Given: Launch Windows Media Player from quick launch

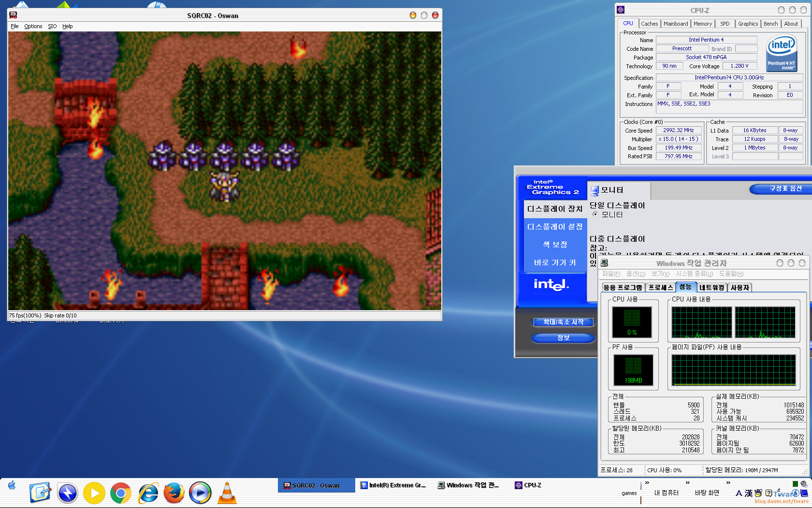Looking at the screenshot, I should coord(200,493).
